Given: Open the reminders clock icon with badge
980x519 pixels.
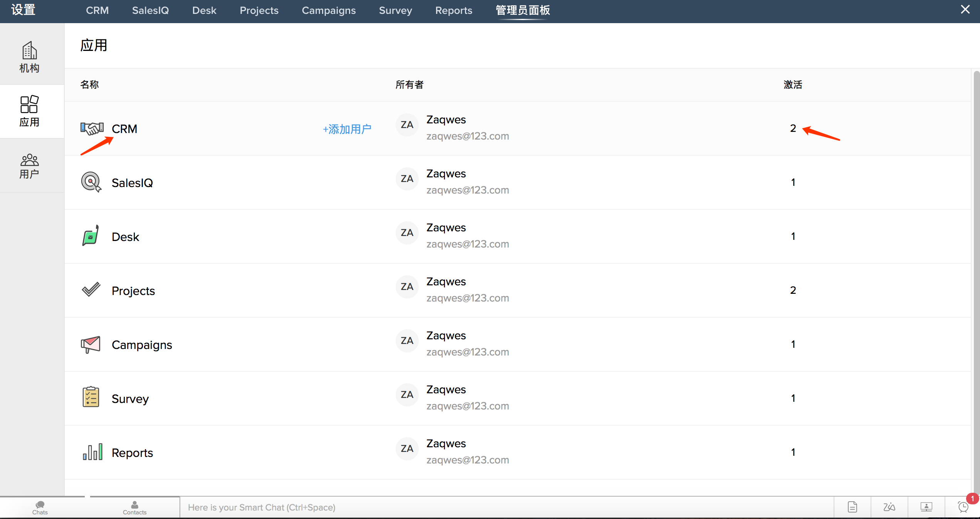Looking at the screenshot, I should pos(963,507).
